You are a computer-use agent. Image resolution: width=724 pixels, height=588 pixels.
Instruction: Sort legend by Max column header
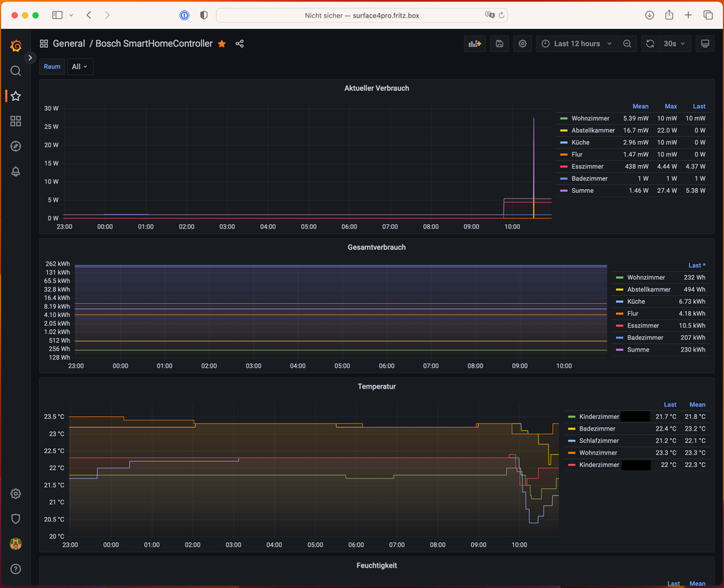(x=670, y=107)
